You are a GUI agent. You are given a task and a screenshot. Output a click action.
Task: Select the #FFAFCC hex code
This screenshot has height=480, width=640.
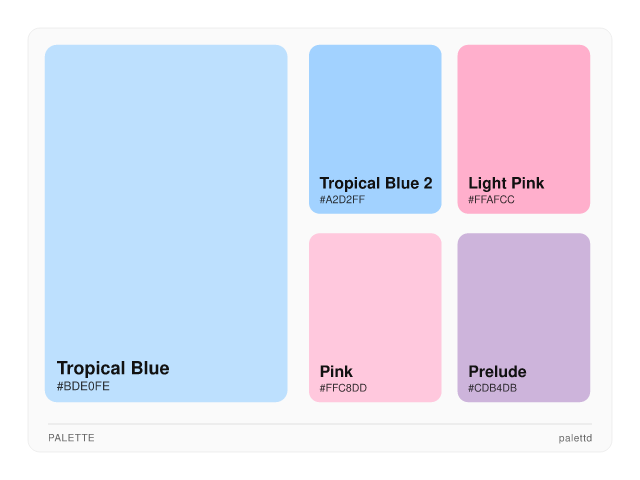click(x=491, y=200)
